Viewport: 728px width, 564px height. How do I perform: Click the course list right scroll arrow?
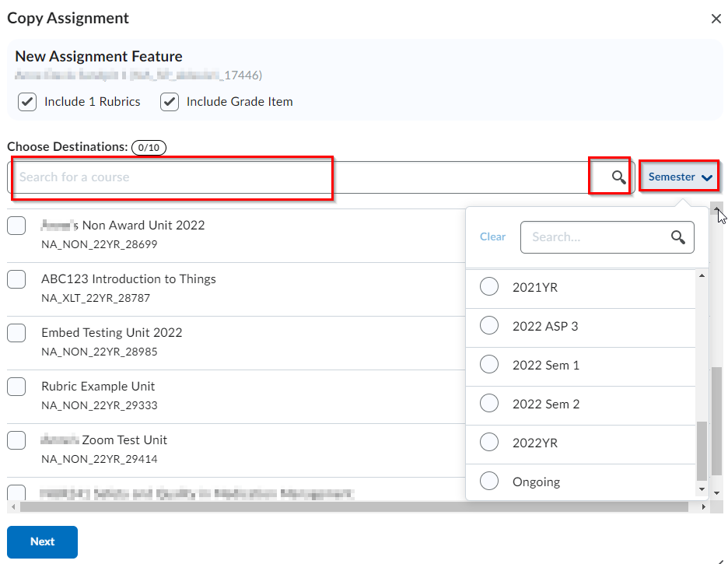(x=703, y=506)
